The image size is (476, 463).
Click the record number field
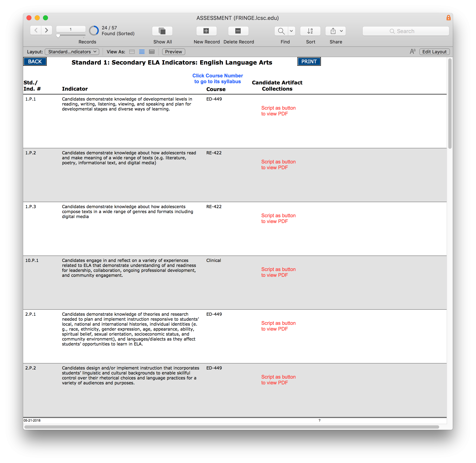click(x=71, y=29)
